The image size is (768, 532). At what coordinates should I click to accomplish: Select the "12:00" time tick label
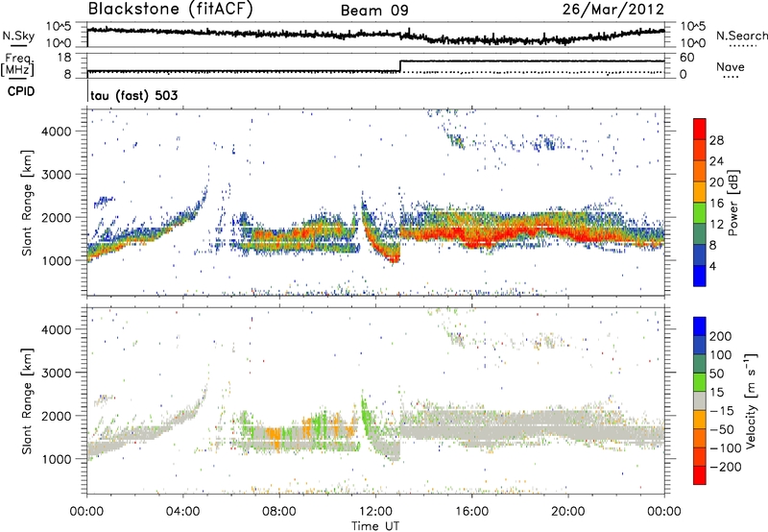[x=375, y=512]
